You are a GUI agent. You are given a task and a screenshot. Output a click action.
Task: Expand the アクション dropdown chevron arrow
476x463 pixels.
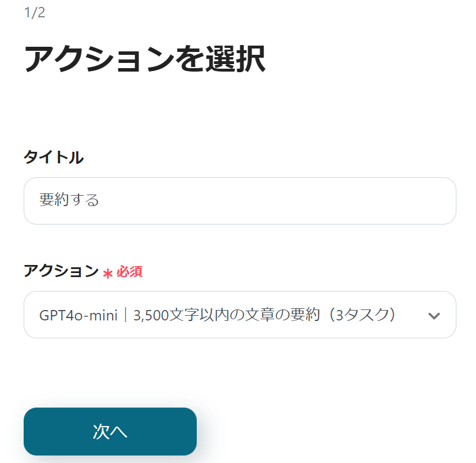pos(434,315)
